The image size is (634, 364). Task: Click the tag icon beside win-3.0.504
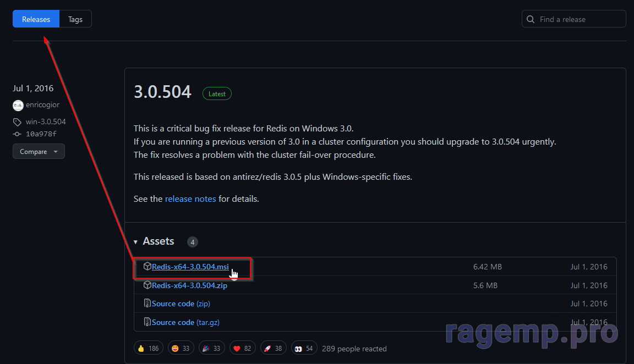17,122
